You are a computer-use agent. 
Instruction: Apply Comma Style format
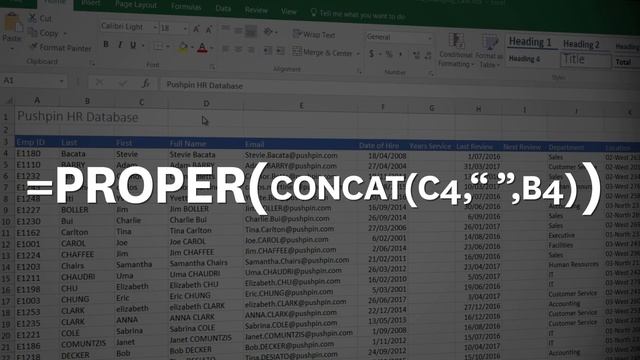[400, 54]
